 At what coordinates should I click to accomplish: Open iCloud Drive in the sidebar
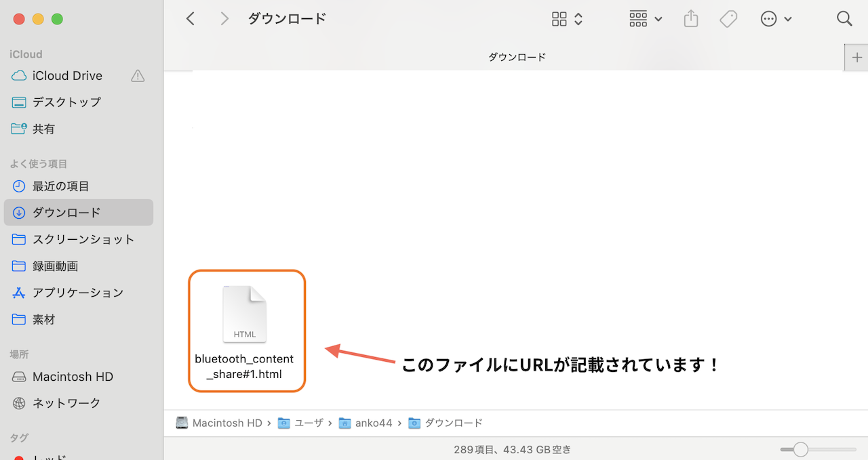click(x=67, y=76)
